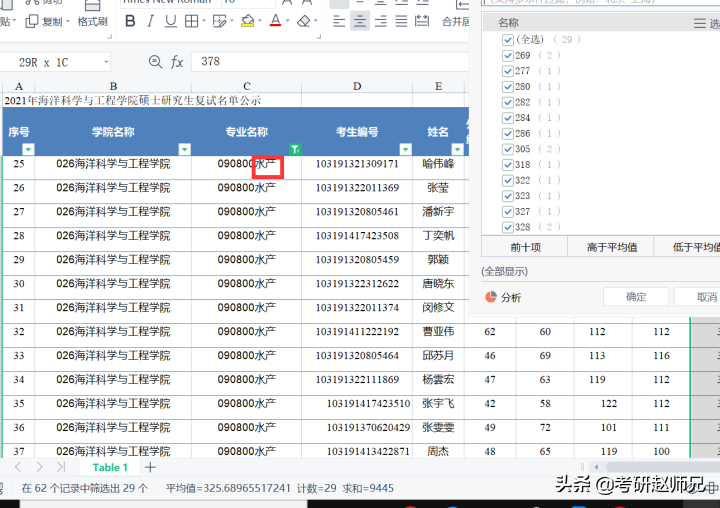Toggle bold formatting with the B icon

click(x=130, y=21)
